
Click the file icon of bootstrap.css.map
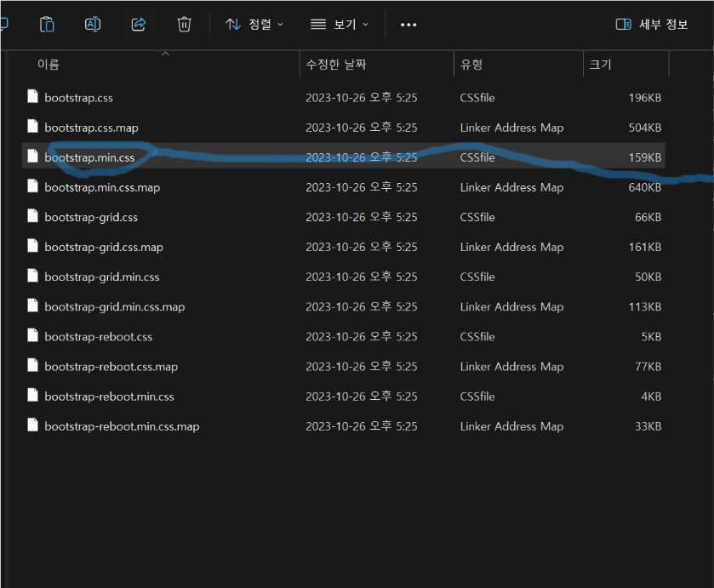click(32, 126)
